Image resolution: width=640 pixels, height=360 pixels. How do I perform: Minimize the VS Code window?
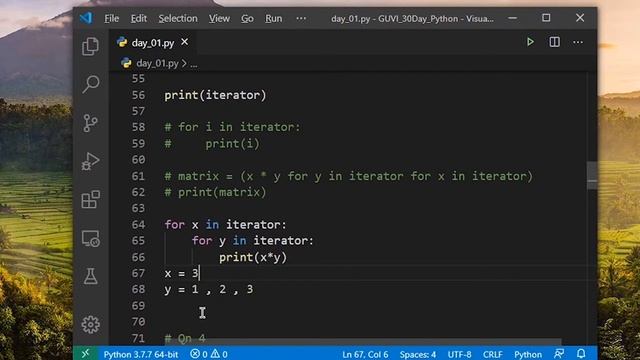pos(513,18)
